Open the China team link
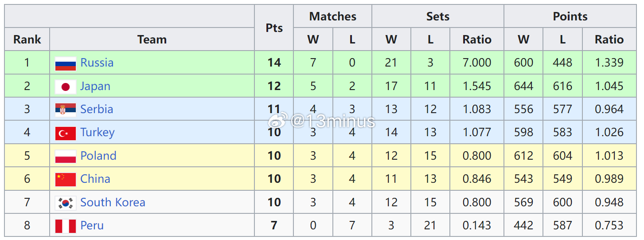This screenshot has height=240, width=644. 95,179
